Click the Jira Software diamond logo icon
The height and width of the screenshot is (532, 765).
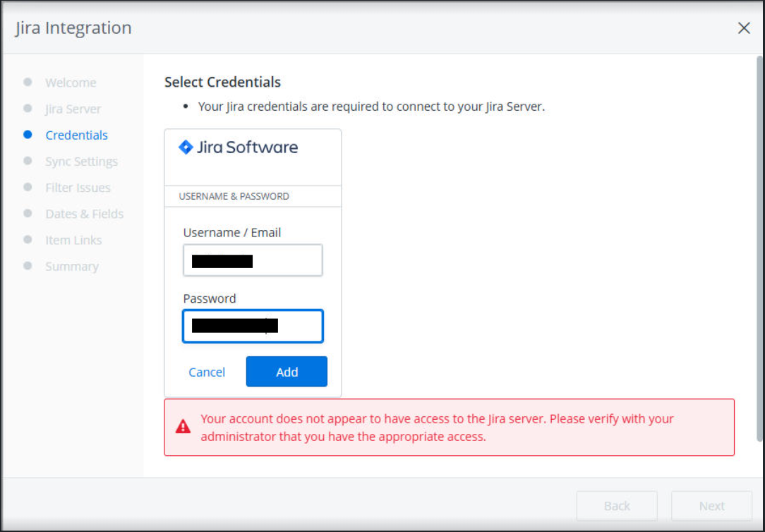pyautogui.click(x=186, y=147)
